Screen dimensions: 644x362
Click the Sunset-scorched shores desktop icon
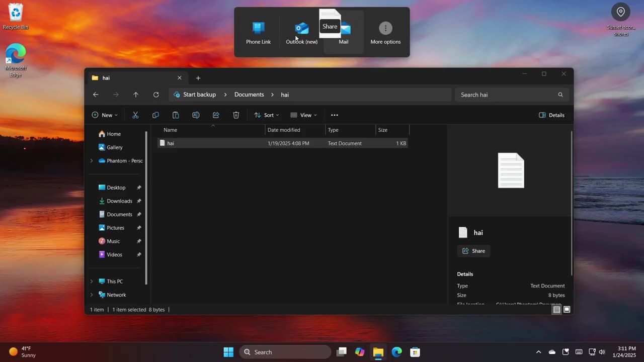click(621, 20)
